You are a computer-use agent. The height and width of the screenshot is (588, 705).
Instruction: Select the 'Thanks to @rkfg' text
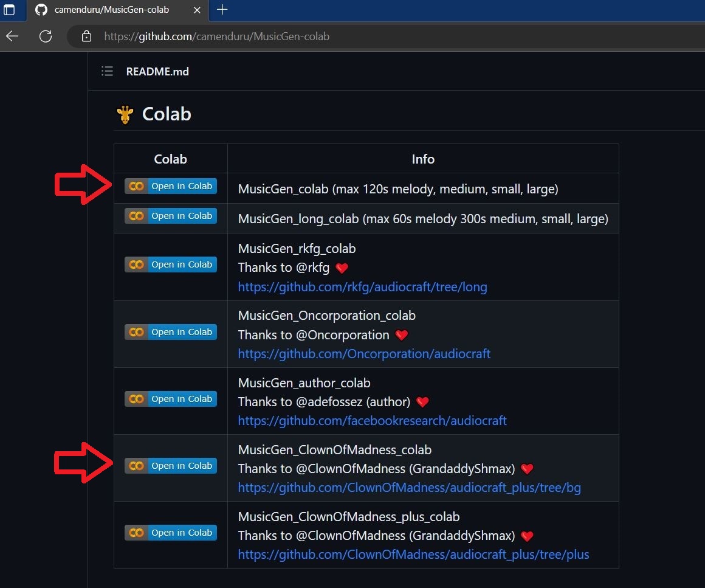click(284, 268)
